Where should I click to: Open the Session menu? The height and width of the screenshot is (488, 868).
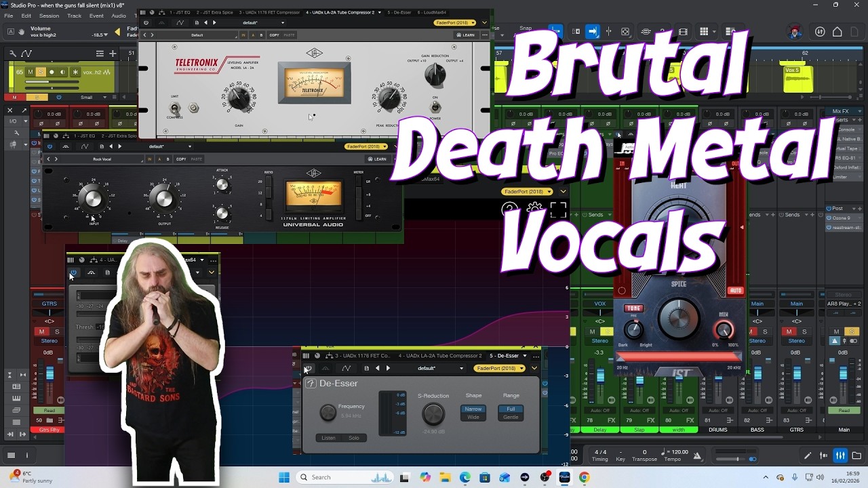pyautogui.click(x=49, y=16)
